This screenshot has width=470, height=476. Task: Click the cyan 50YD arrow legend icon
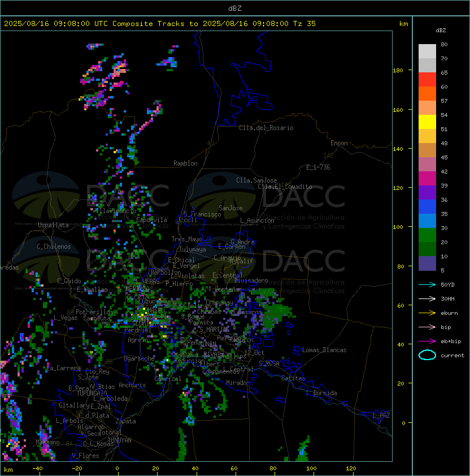[x=427, y=284]
